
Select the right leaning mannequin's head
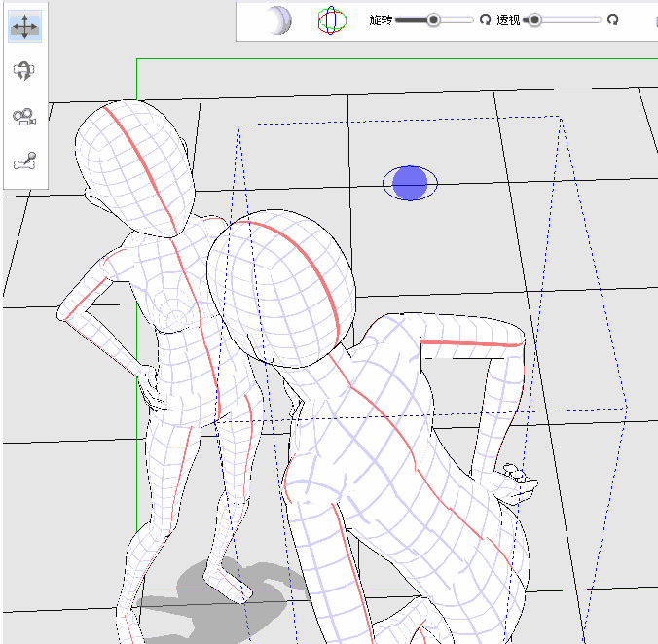pyautogui.click(x=281, y=289)
